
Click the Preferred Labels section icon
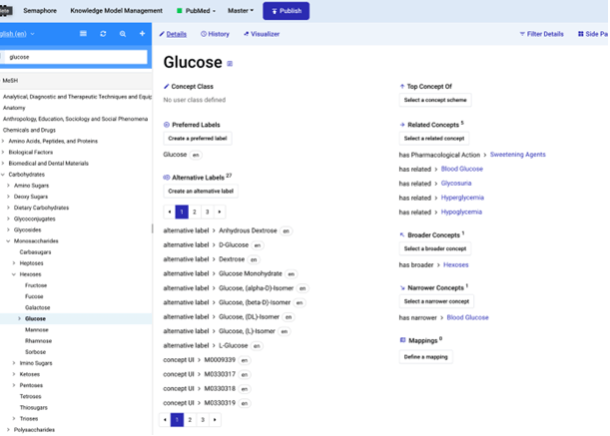[167, 125]
